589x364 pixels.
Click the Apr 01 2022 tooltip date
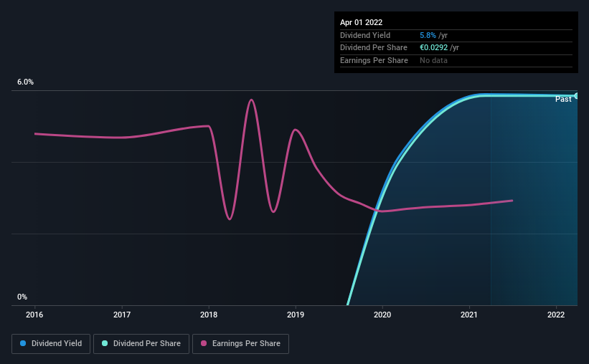[362, 22]
